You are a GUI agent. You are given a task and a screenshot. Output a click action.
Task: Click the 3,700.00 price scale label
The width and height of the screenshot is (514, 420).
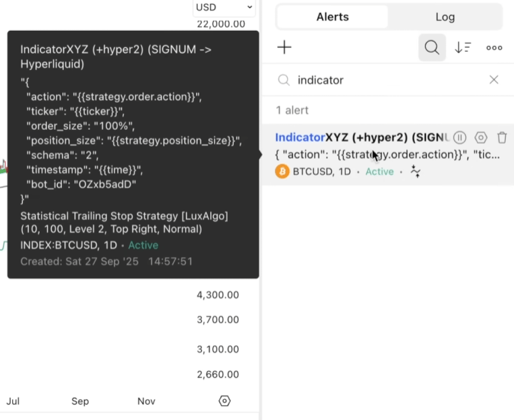[218, 320]
